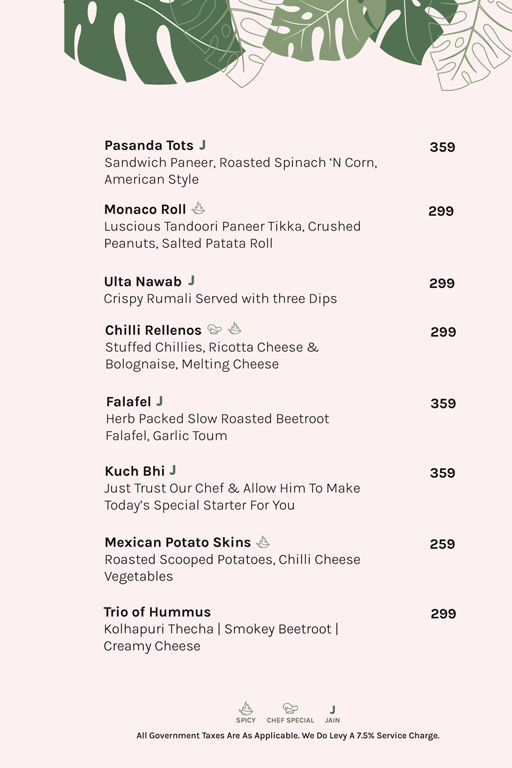512x768 pixels.
Task: Click the spicy icon by Mexican Potato Skins
Action: [x=263, y=542]
